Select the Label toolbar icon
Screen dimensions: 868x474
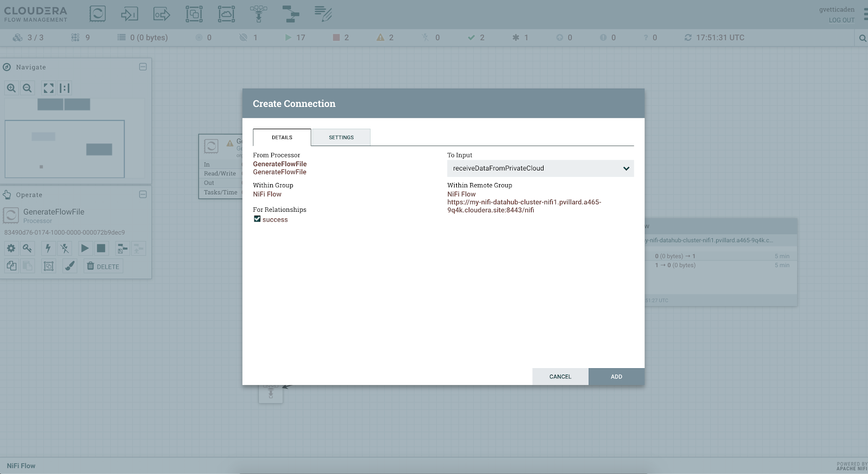(323, 14)
